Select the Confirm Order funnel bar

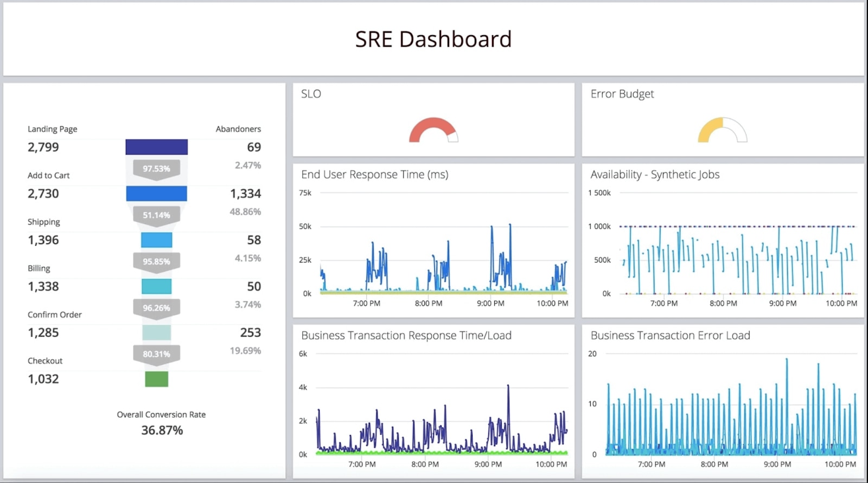[x=157, y=332]
